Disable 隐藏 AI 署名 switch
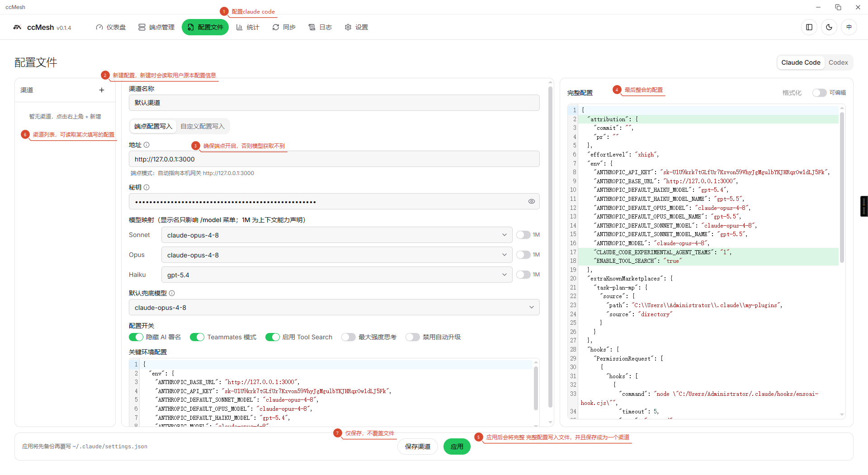Screen dimensions: 868x475 (x=136, y=337)
